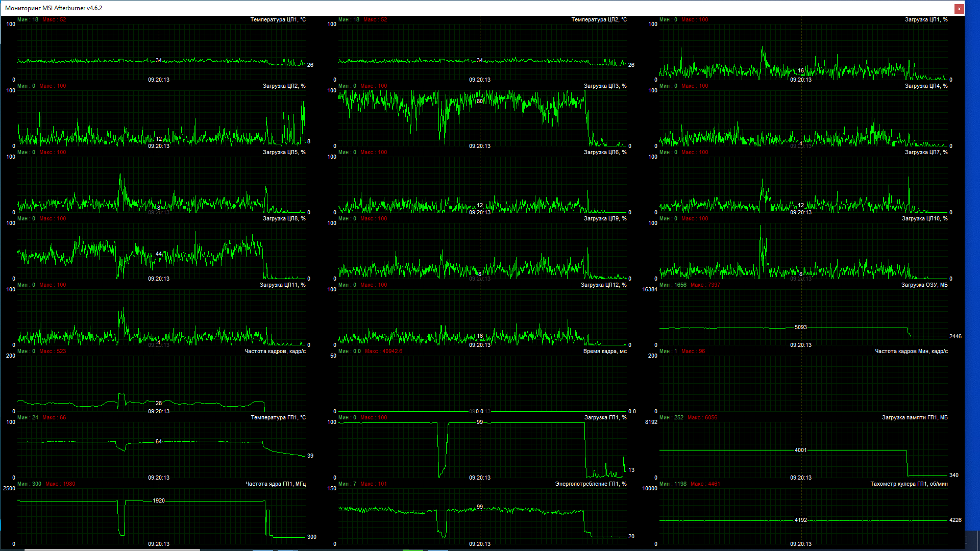Click the Температура ГП1 graph

pos(161,450)
